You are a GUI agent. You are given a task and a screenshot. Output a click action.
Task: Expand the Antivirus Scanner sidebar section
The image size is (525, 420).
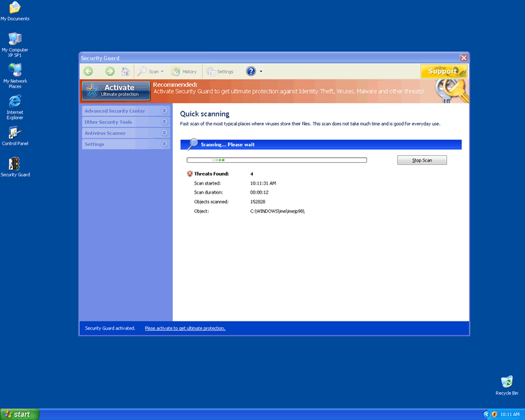(x=125, y=133)
